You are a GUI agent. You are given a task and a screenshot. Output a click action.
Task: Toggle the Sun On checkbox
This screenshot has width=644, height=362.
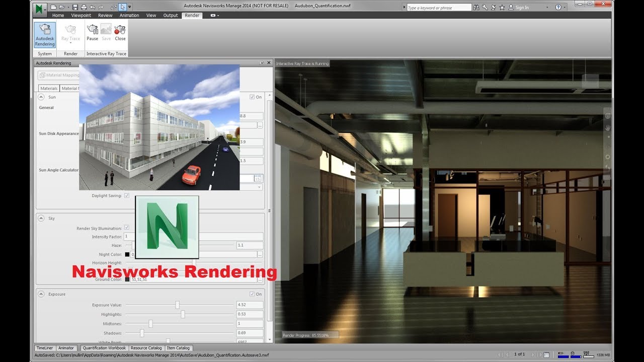[252, 97]
